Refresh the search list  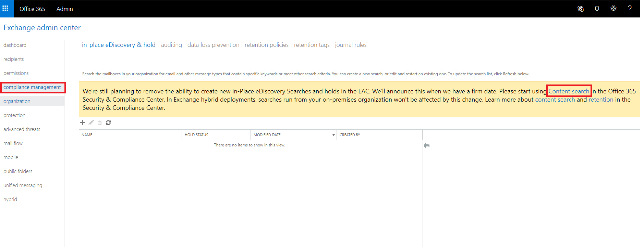[x=108, y=122]
